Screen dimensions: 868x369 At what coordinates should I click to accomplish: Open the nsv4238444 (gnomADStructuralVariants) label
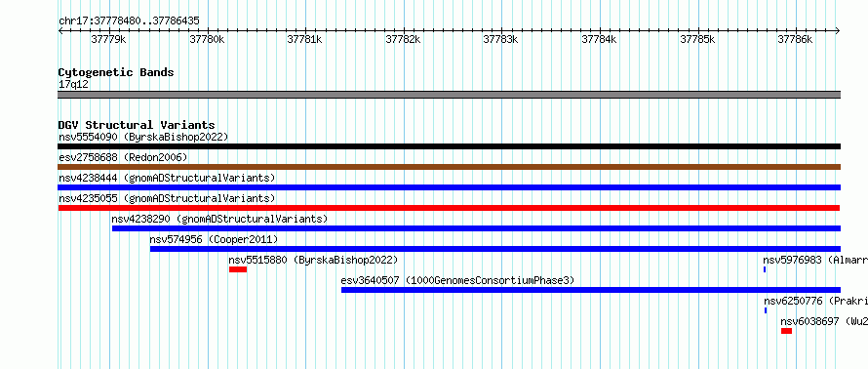(167, 178)
